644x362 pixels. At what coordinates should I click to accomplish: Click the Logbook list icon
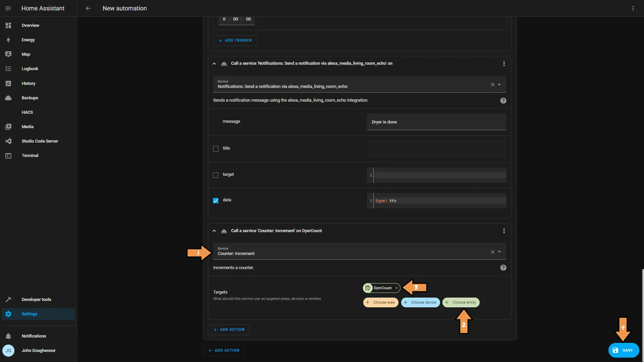pos(8,69)
